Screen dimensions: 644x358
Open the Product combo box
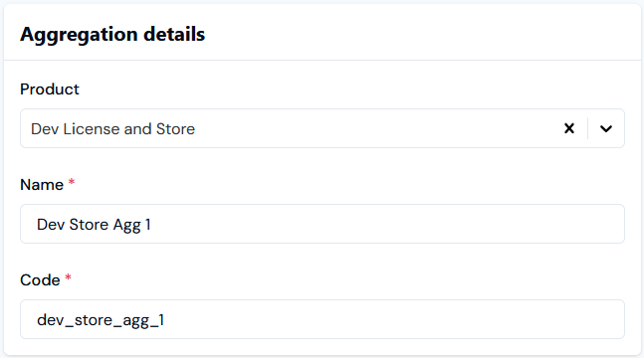tap(322, 128)
